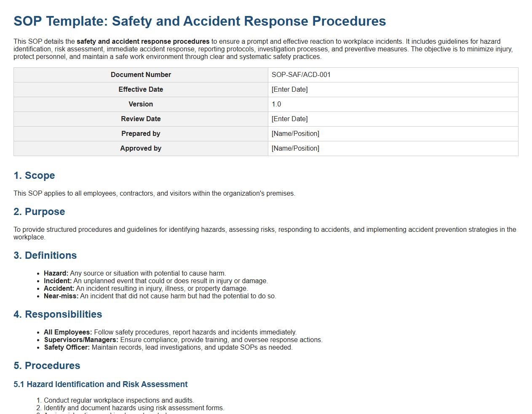Click the Document Number label cell

[141, 75]
